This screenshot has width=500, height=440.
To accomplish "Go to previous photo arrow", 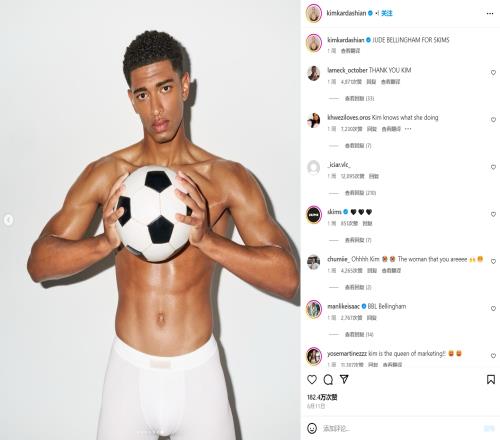I will point(8,220).
